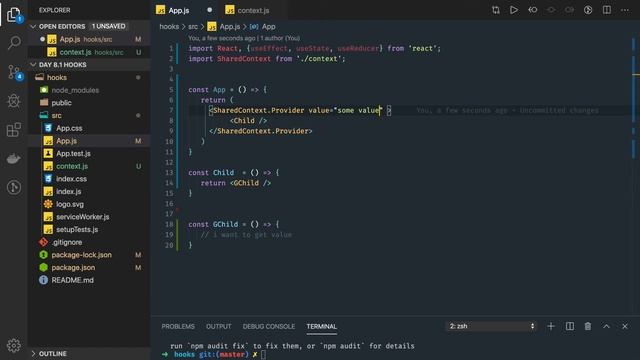Open the Debug Console tab

click(x=269, y=327)
